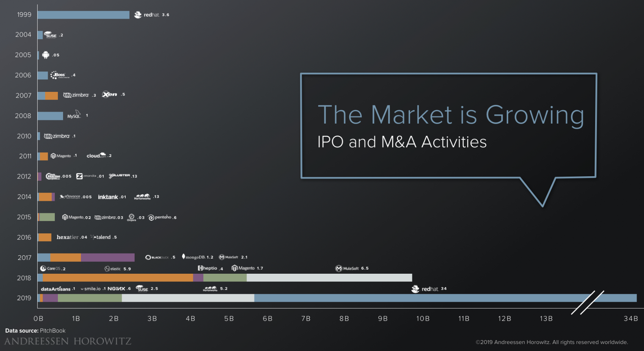
Task: Click the Onyara logo in the 2015 row
Action: tap(131, 218)
